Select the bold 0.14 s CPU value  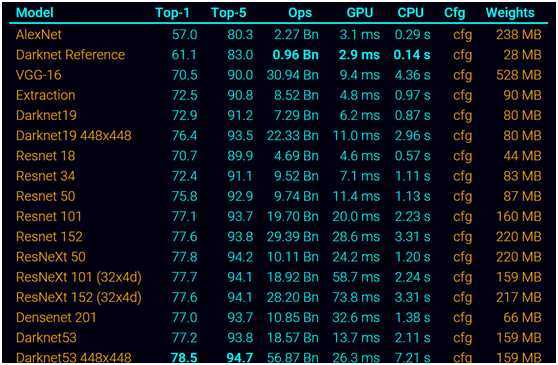point(412,55)
